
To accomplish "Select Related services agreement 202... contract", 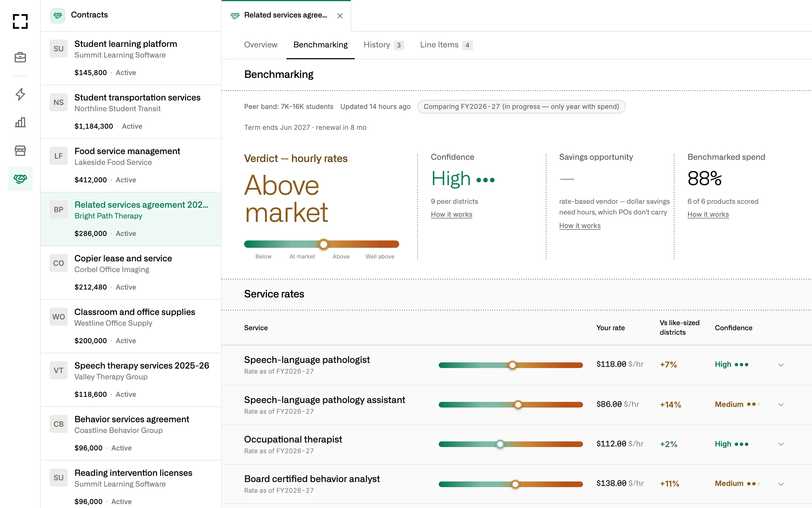I will pos(131,219).
